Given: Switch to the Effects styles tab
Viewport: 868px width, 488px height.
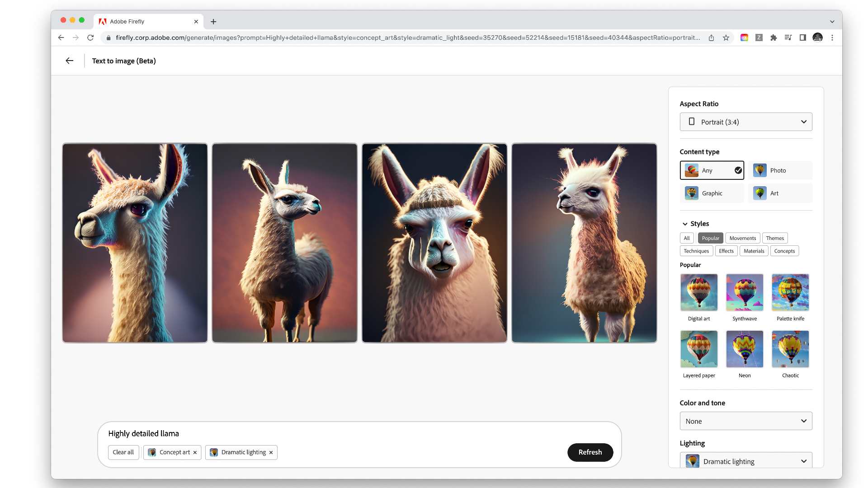Looking at the screenshot, I should (x=726, y=251).
